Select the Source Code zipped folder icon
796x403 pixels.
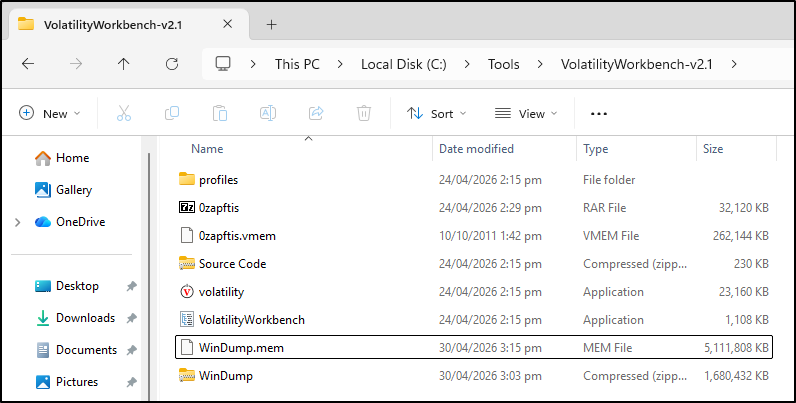tap(187, 263)
